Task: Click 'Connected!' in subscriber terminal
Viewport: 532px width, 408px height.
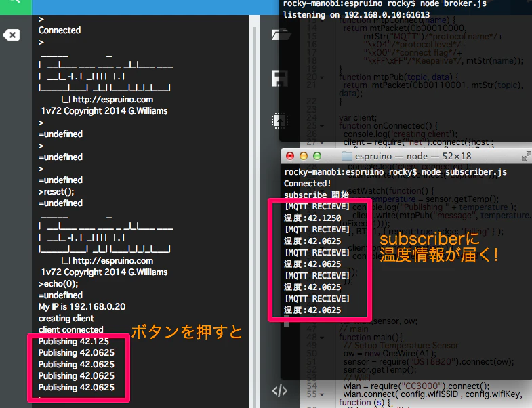Action: 308,184
